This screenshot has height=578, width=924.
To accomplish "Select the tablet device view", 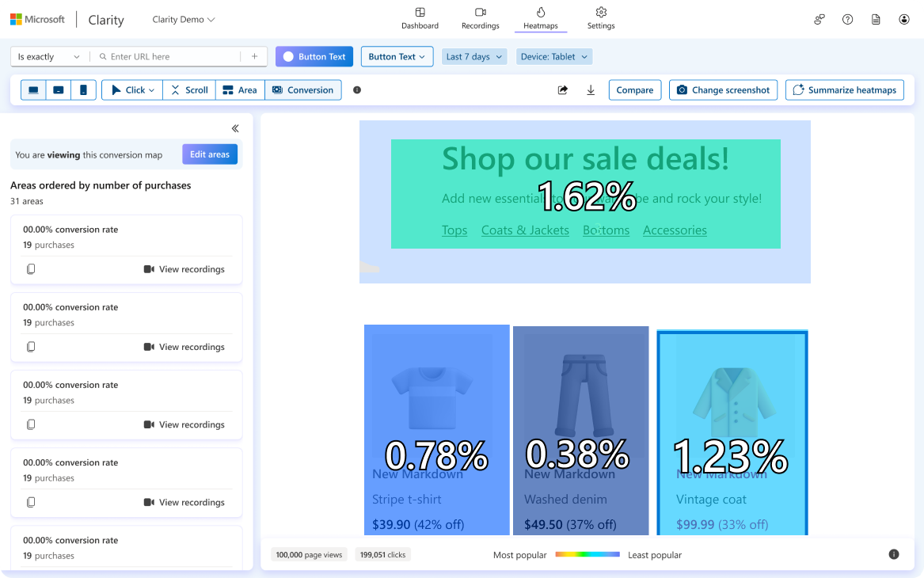I will click(59, 90).
